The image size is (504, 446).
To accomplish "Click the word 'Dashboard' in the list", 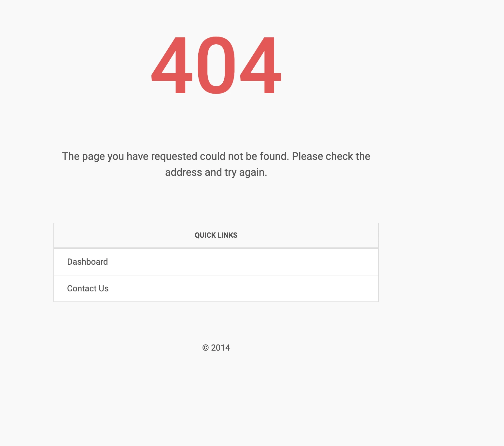I will [x=87, y=262].
